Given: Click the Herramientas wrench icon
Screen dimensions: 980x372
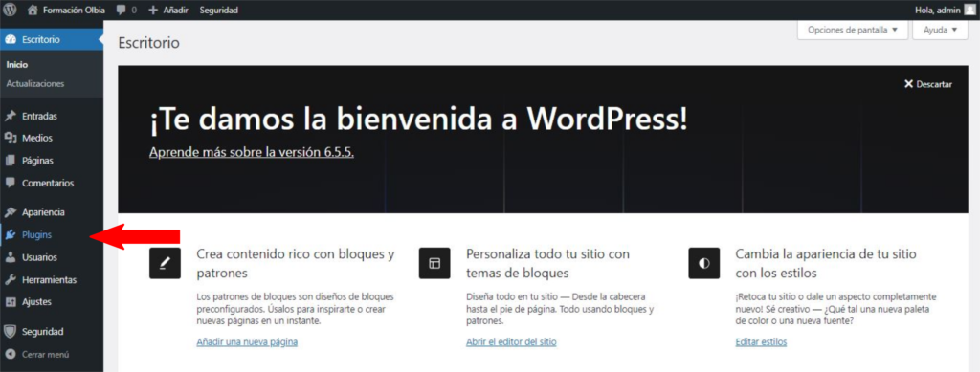Looking at the screenshot, I should 10,279.
